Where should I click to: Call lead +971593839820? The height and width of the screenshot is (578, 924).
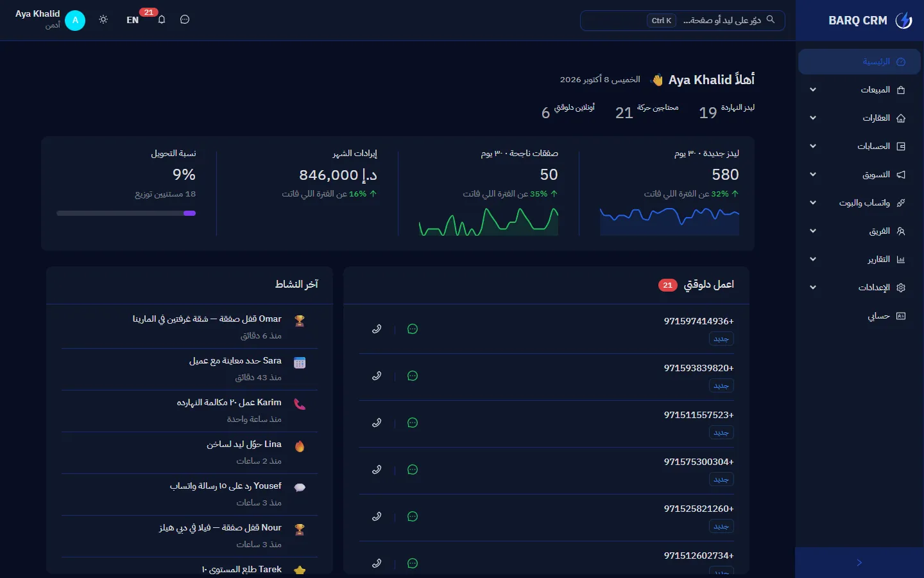click(377, 376)
